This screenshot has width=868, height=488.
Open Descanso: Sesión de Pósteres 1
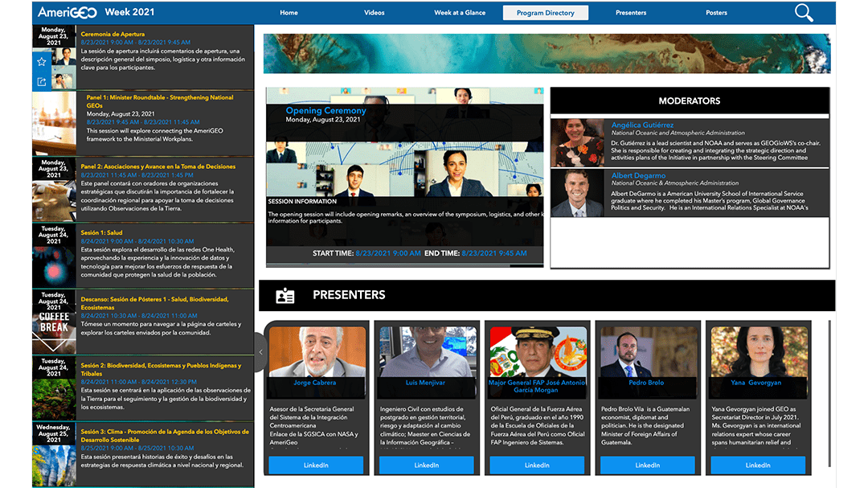[x=143, y=322]
